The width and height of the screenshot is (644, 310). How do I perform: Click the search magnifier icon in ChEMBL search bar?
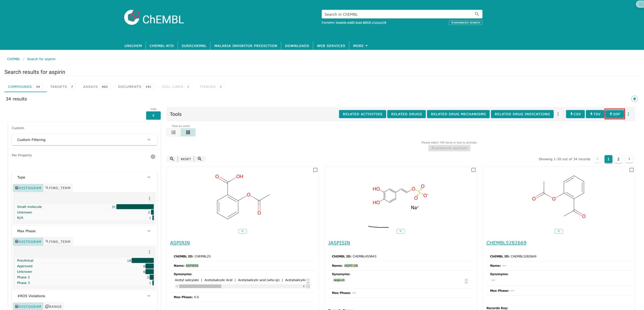[x=477, y=14]
